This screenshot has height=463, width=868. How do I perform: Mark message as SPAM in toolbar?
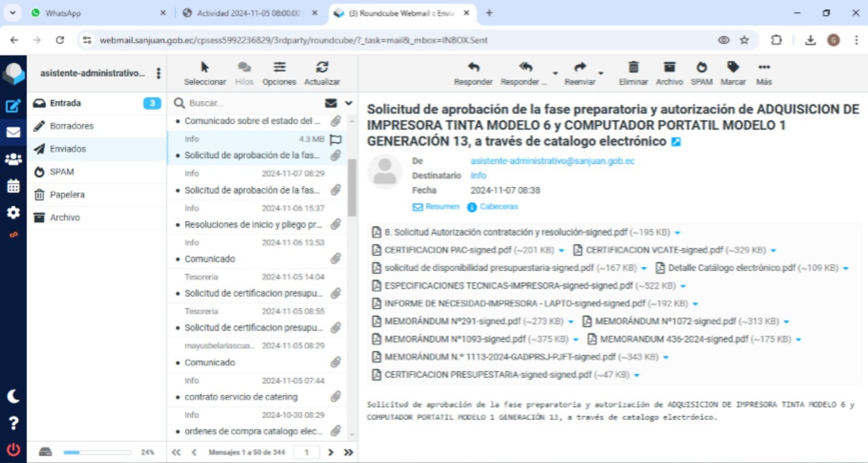coord(701,68)
